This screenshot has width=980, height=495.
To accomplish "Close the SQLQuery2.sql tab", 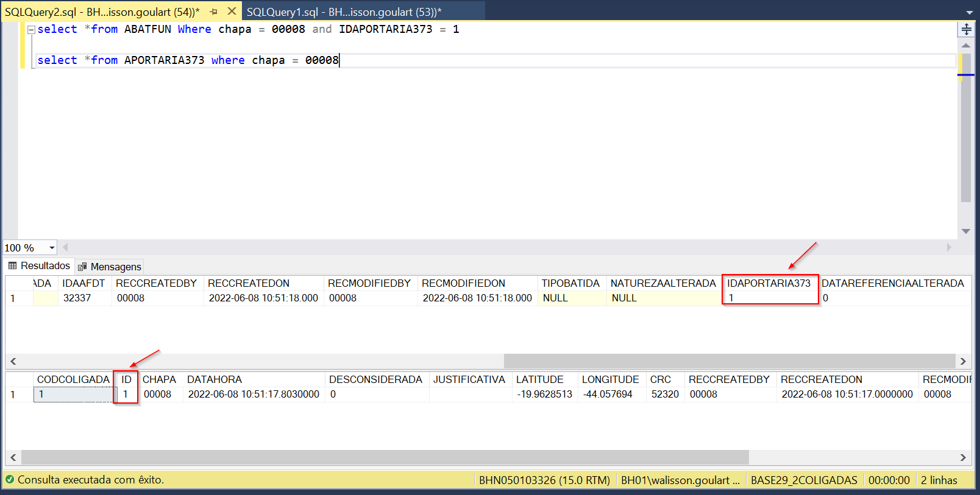I will (232, 12).
